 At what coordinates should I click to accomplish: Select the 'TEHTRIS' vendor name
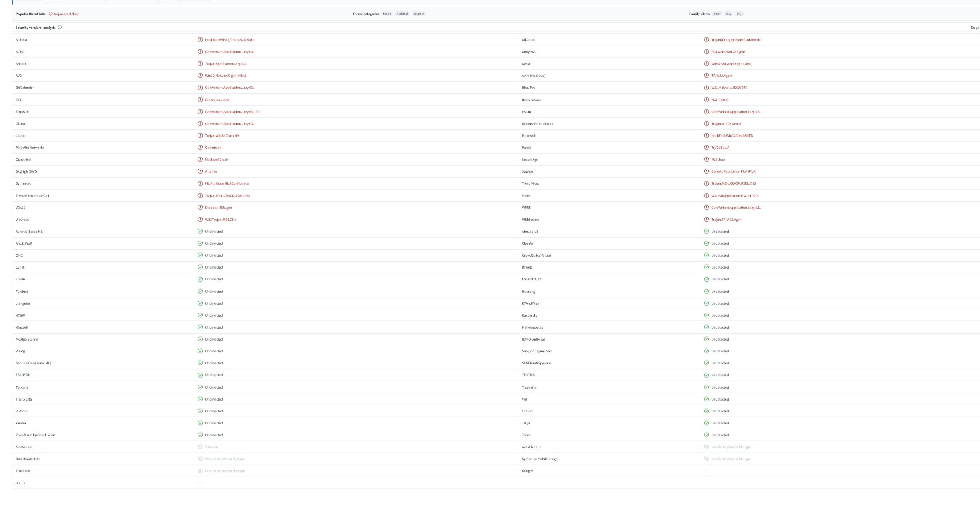[x=528, y=375]
